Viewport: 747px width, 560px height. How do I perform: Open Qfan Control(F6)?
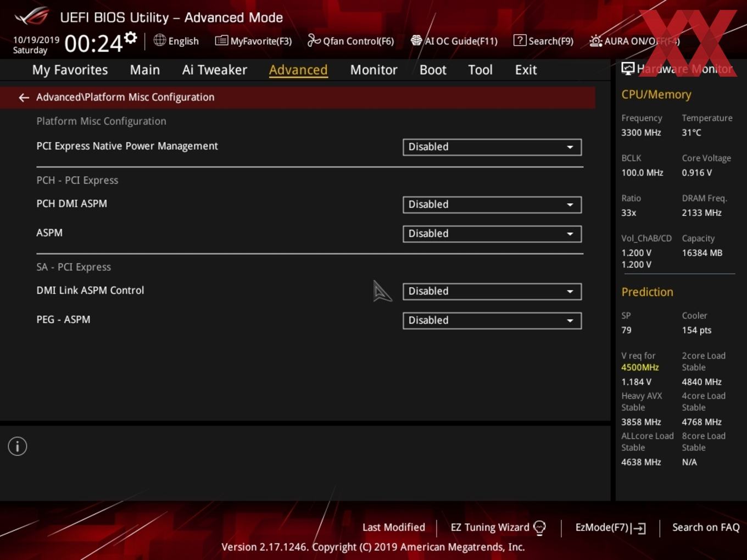(350, 41)
